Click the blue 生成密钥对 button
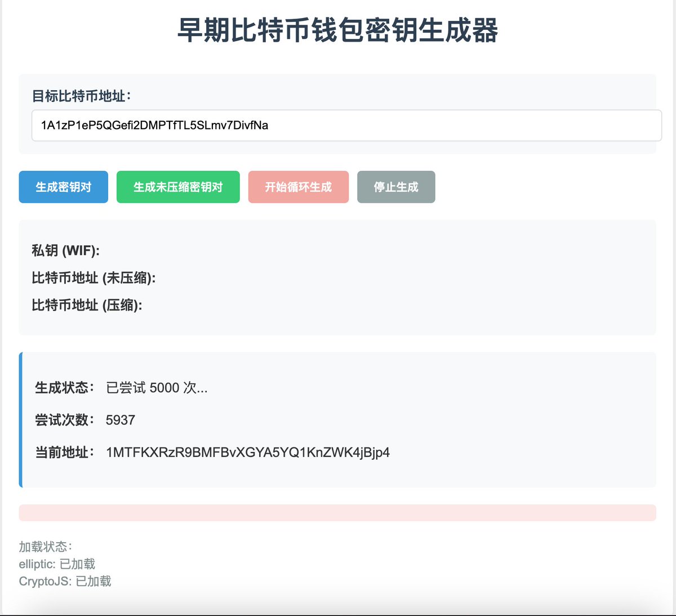 [63, 187]
